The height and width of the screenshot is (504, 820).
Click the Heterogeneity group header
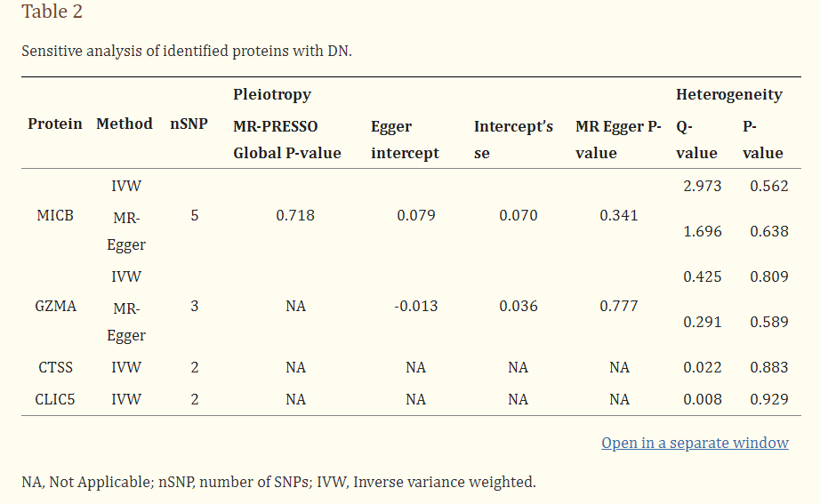click(x=728, y=94)
